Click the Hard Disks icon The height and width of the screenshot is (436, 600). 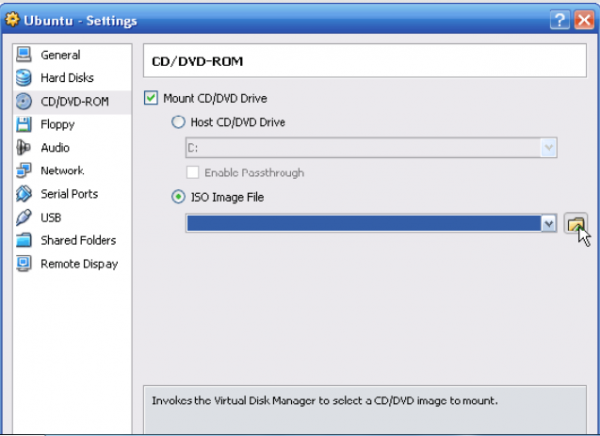[x=24, y=78]
